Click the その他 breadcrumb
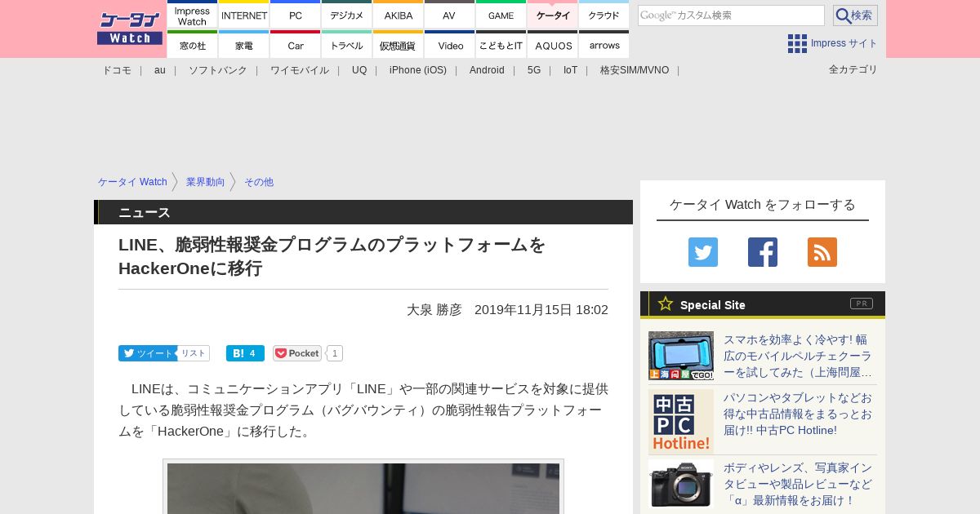 point(259,182)
